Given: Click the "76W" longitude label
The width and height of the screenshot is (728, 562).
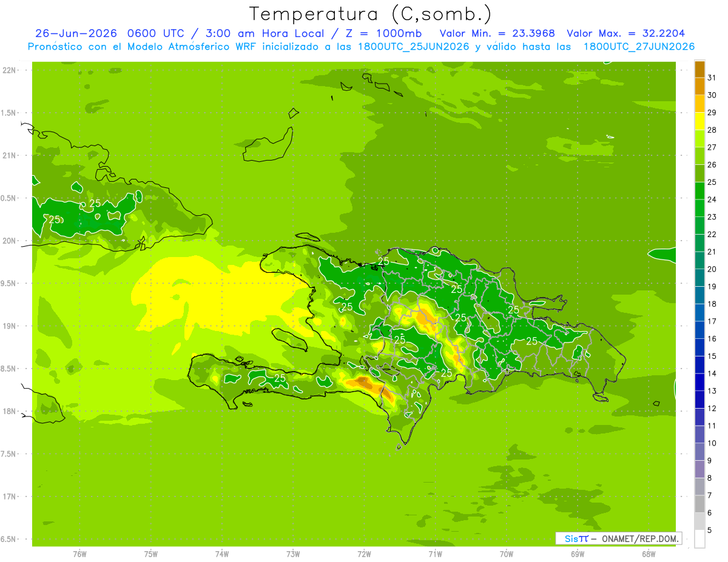Looking at the screenshot, I should (x=79, y=554).
